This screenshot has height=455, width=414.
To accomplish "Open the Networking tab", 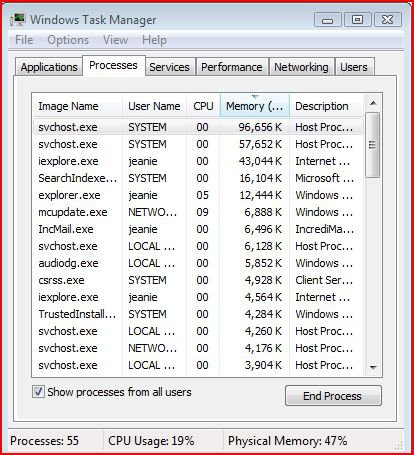I will tap(301, 67).
